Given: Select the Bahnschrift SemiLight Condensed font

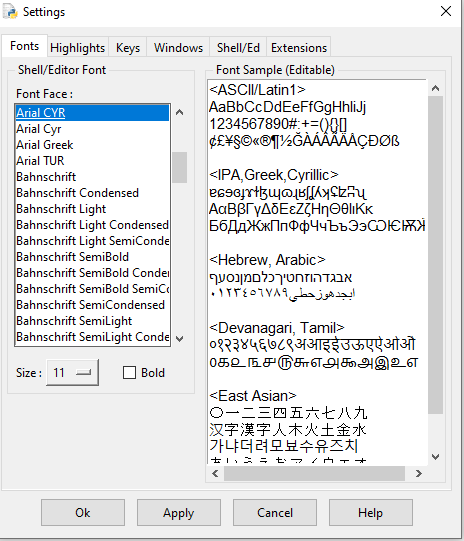Looking at the screenshot, I should point(92,337).
